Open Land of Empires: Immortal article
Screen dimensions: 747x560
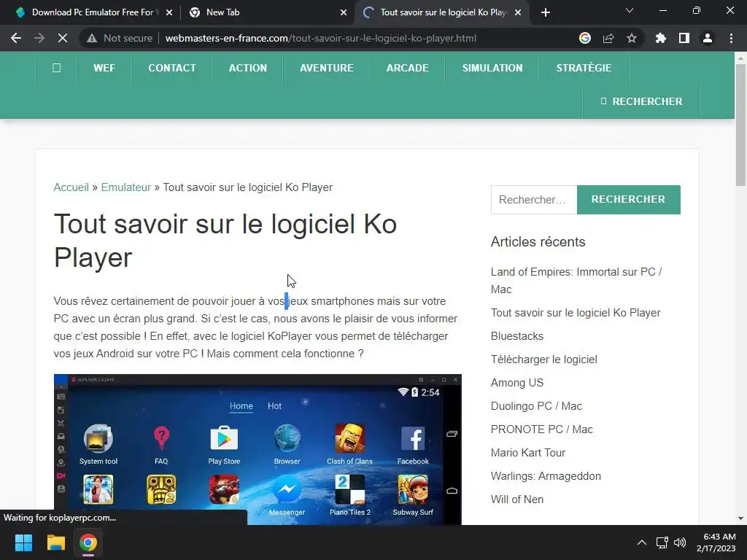(x=576, y=281)
